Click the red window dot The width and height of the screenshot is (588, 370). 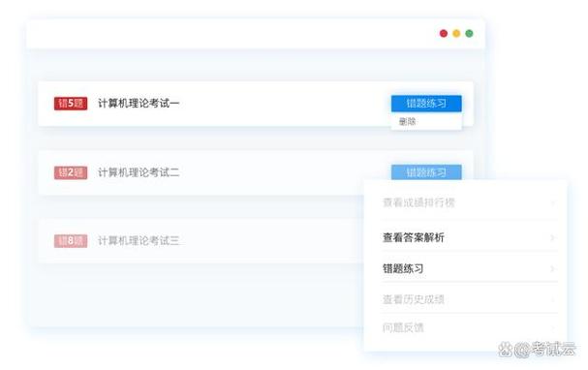[x=444, y=33]
